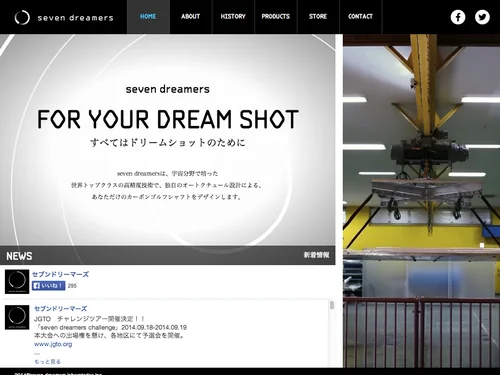Click the 新着情報 label in news bar
500x375 pixels.
point(316,255)
